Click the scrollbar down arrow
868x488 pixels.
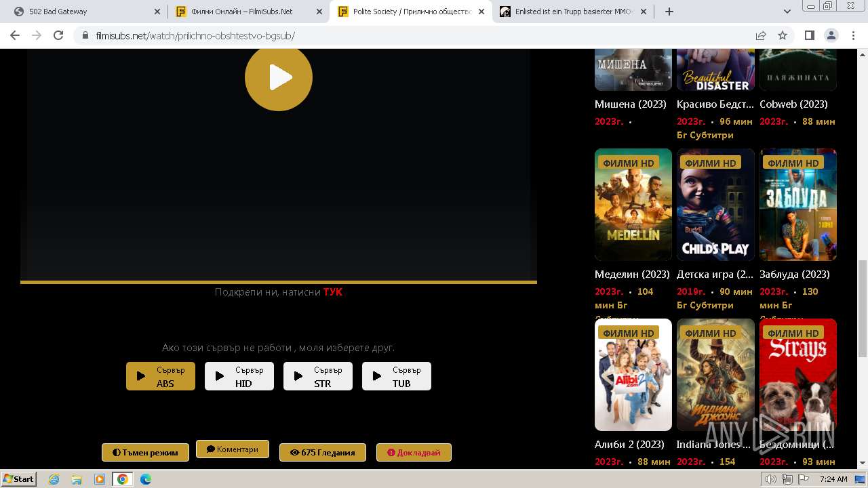coord(863,464)
